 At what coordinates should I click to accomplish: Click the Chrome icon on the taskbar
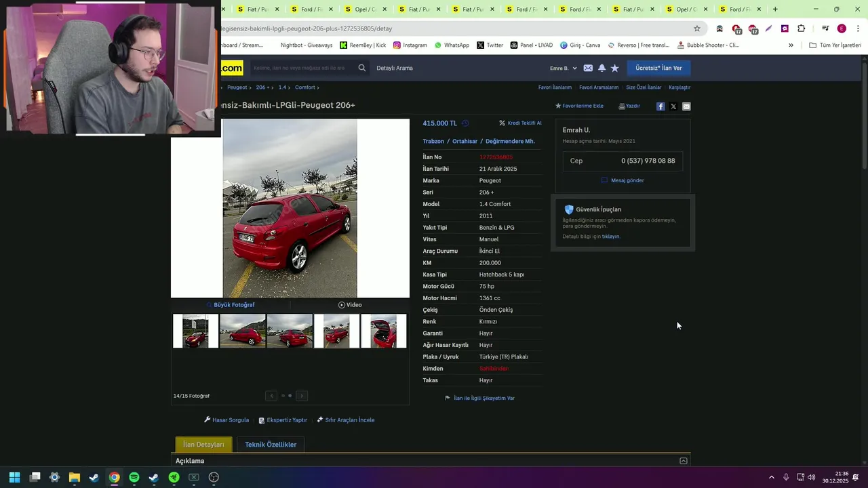coord(114,477)
